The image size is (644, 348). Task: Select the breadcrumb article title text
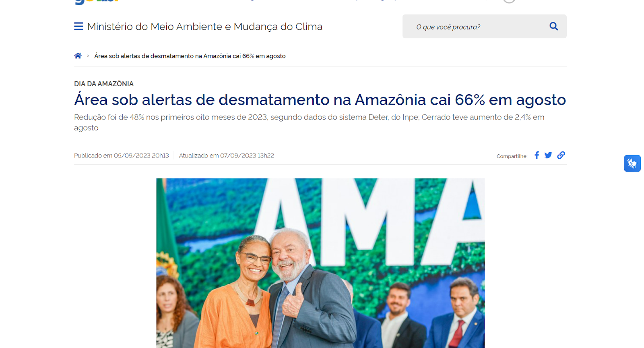coord(190,56)
